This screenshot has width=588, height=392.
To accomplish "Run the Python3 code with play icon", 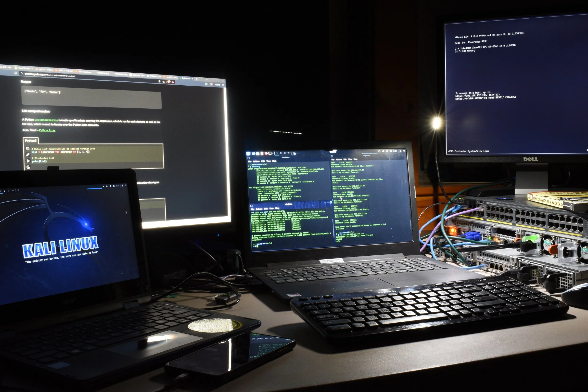I will pos(28,161).
